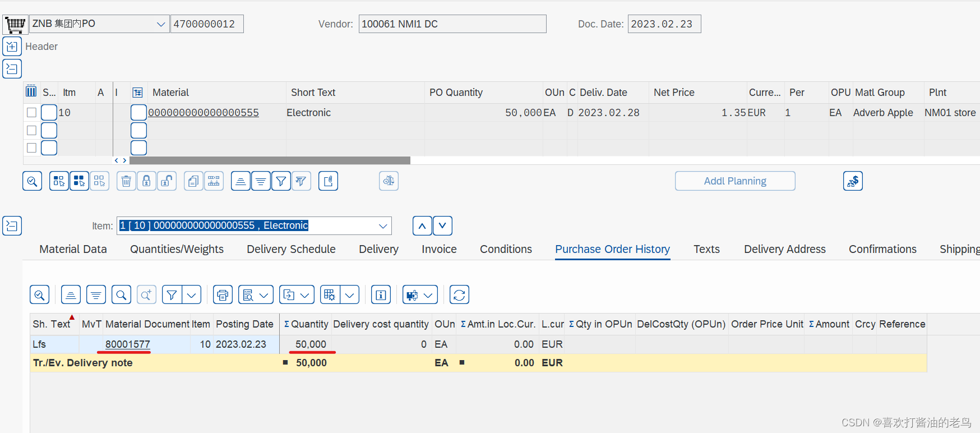Click status box of second item row
Viewport: 980px width, 433px height.
(49, 130)
